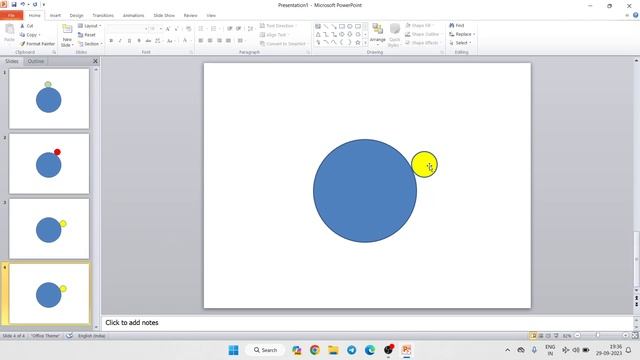Switch to the Transitions tab

103,15
